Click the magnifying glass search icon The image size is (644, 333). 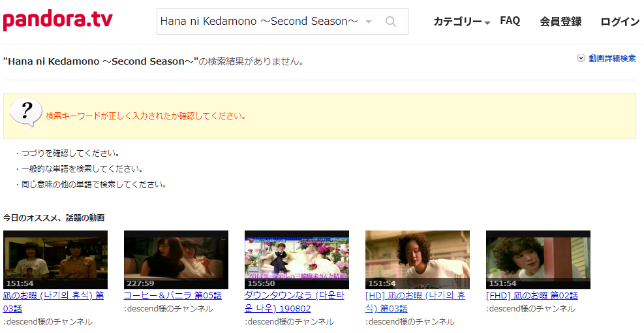pos(391,22)
